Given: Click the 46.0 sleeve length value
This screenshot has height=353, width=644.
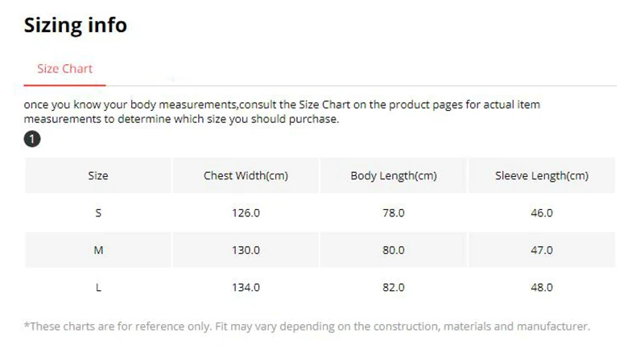Looking at the screenshot, I should (x=541, y=213).
